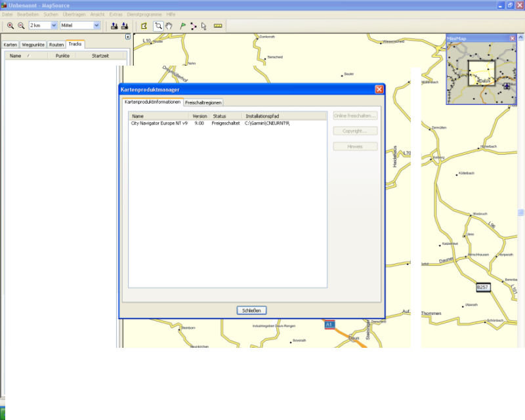Open the 2 km zoom scale dropdown
Screen dimensions: 525x420
(54, 26)
